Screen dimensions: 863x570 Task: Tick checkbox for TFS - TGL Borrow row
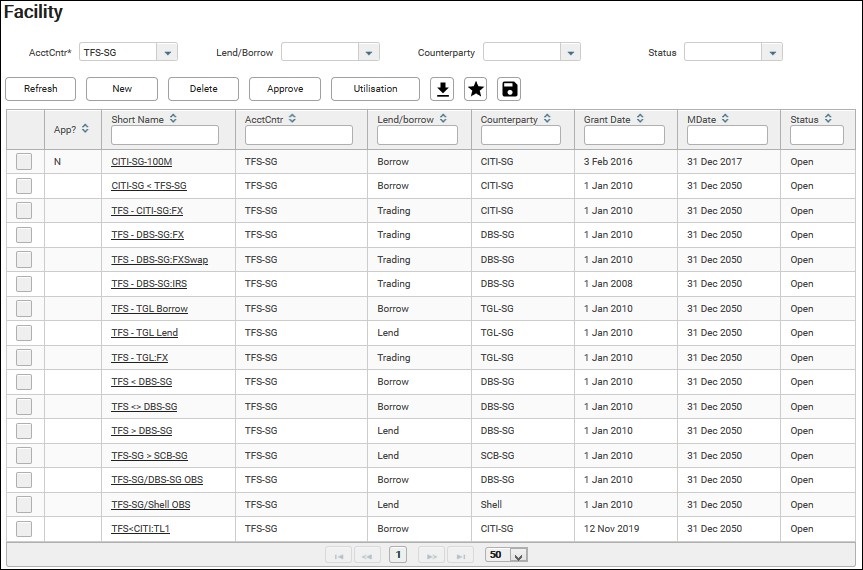24,309
